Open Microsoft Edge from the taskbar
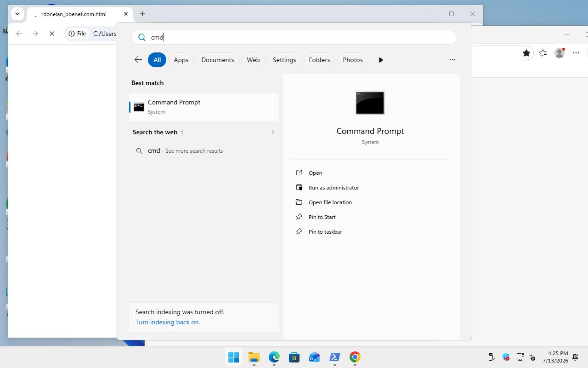Viewport: 588px width, 368px height. point(274,357)
